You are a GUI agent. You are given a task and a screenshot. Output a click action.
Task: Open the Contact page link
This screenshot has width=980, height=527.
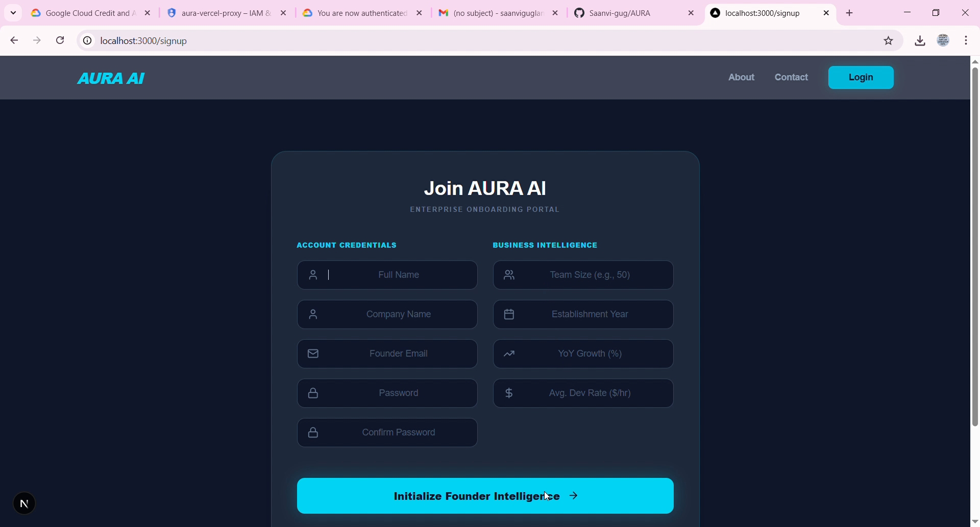point(792,78)
